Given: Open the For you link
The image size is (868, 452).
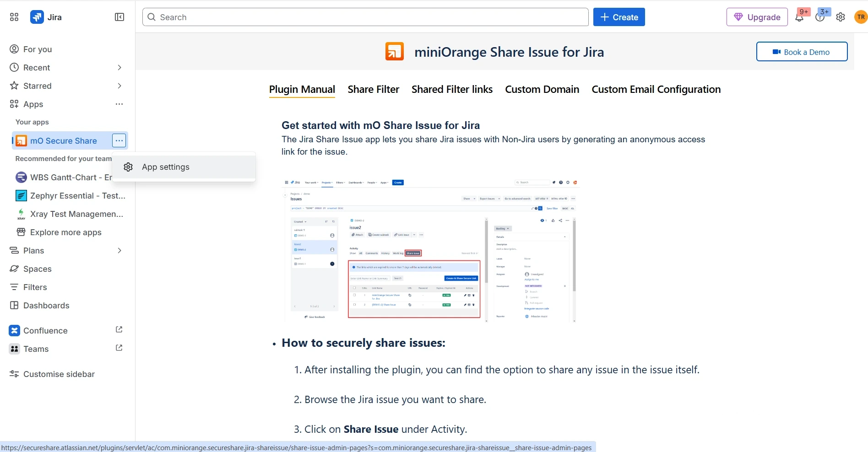Looking at the screenshot, I should coord(38,49).
